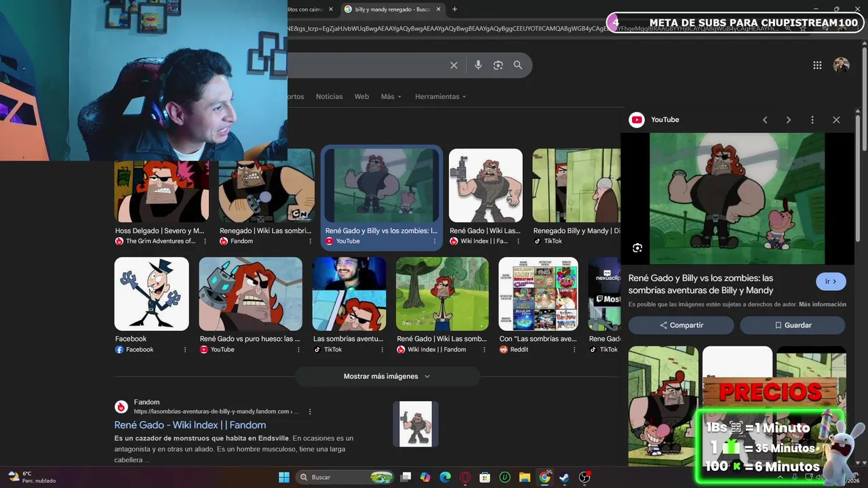Open the Las sombrías aventu... TikTok thumbnail
This screenshot has height=488, width=868.
point(349,293)
